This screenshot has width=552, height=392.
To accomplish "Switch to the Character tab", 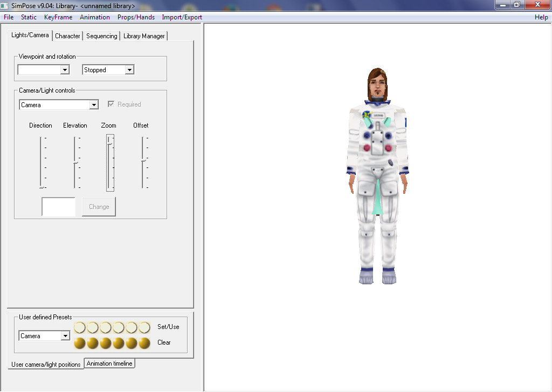I will [67, 36].
